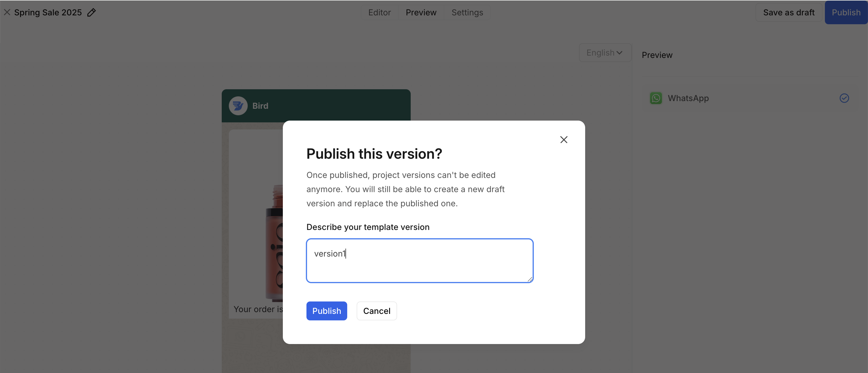868x373 pixels.
Task: Open the Settings tab
Action: (x=467, y=12)
